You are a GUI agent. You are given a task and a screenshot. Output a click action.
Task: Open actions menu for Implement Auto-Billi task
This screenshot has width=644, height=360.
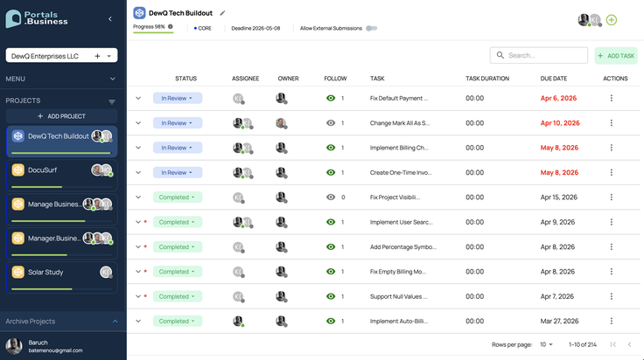click(611, 321)
